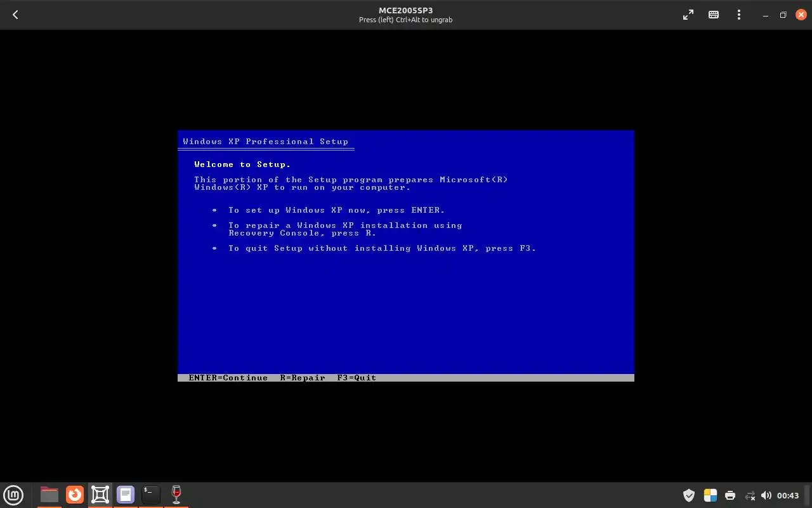This screenshot has height=508, width=812.
Task: Click the MCE2005SP3 window title
Action: (x=405, y=10)
